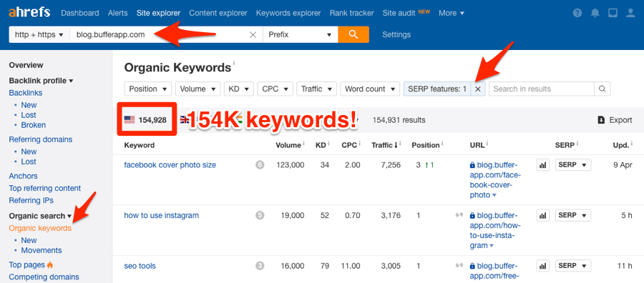Open Broken backlinks in the sidebar
Viewport: 644px width, 283px height.
coord(33,125)
